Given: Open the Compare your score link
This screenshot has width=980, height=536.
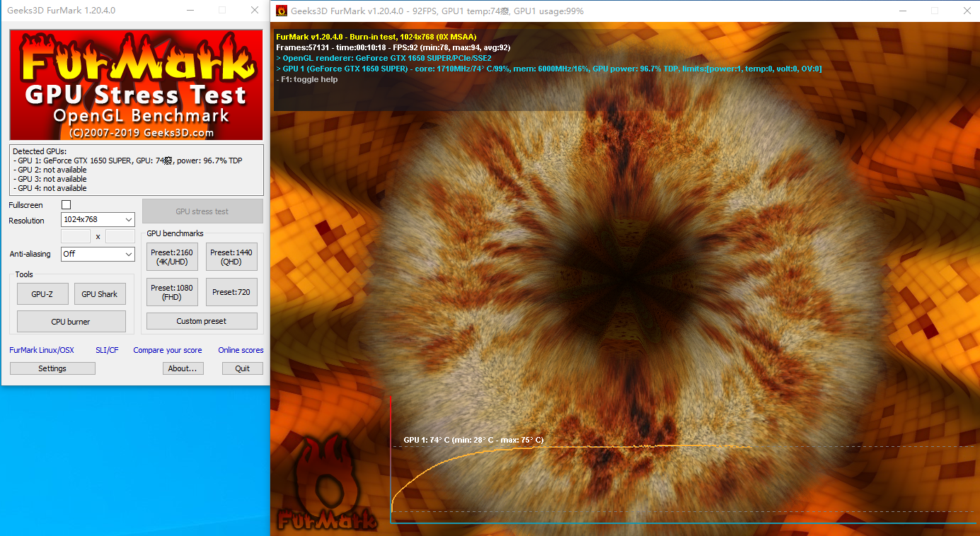Looking at the screenshot, I should (168, 350).
